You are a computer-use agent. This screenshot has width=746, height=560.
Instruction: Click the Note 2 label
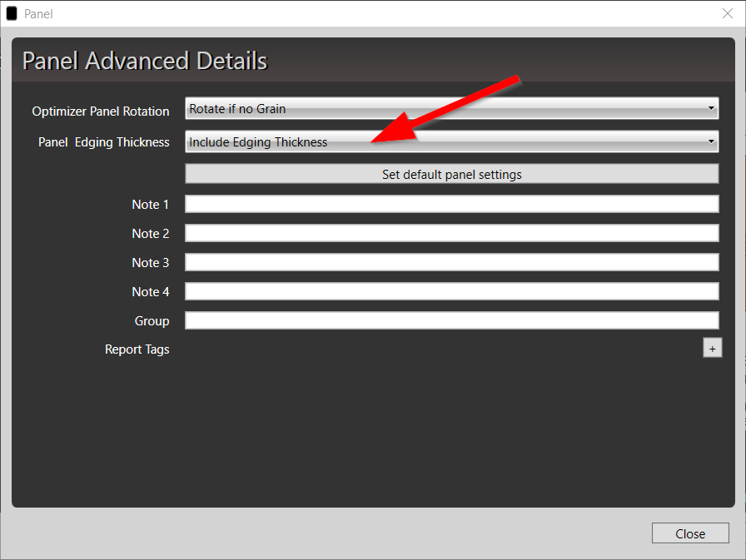pyautogui.click(x=151, y=234)
